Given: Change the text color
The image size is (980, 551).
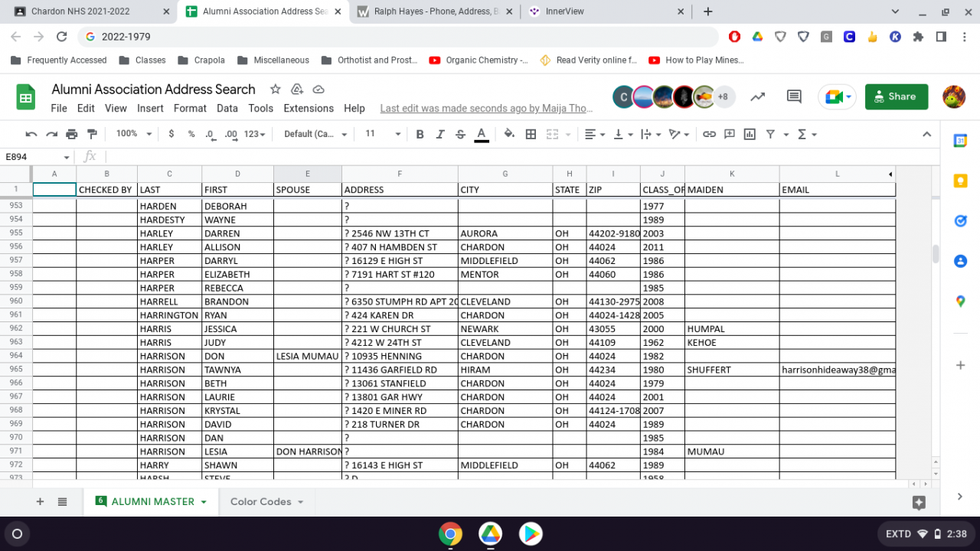Looking at the screenshot, I should [482, 134].
